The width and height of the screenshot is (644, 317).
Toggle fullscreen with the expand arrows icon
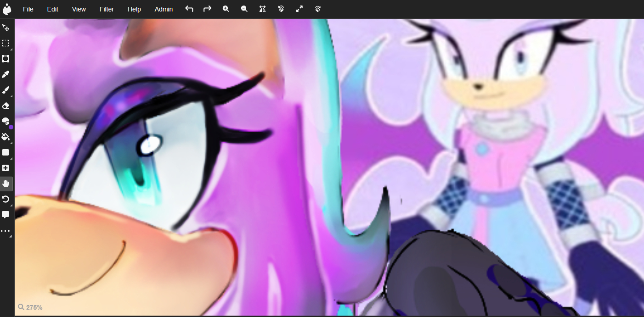[299, 9]
